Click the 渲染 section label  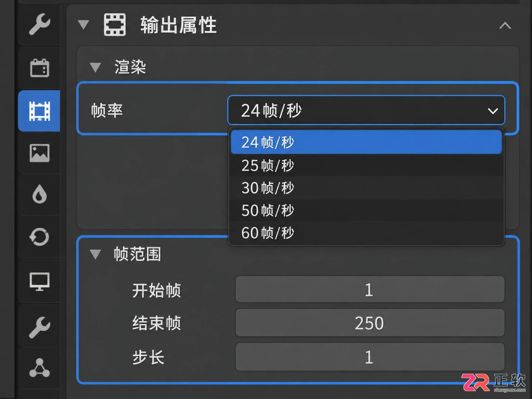tap(130, 67)
